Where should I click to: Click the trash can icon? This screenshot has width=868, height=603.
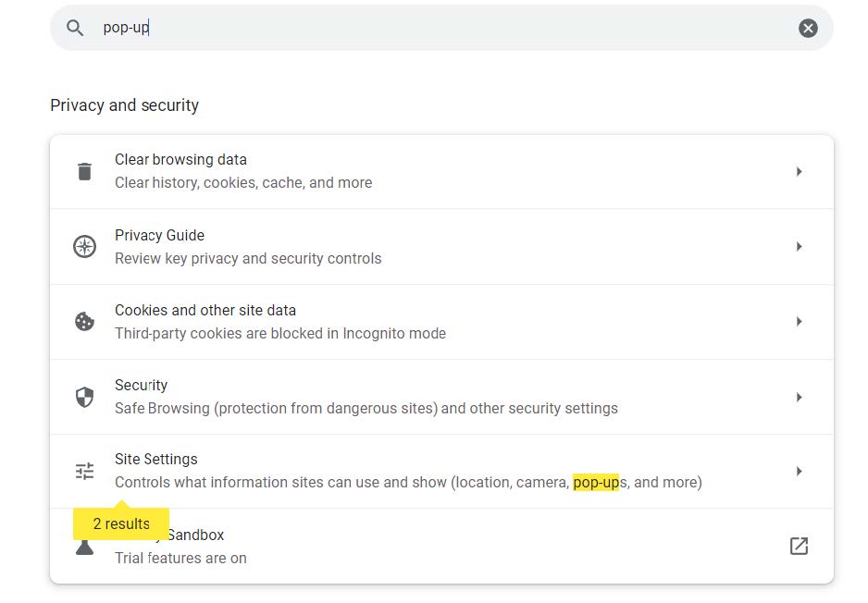85,171
